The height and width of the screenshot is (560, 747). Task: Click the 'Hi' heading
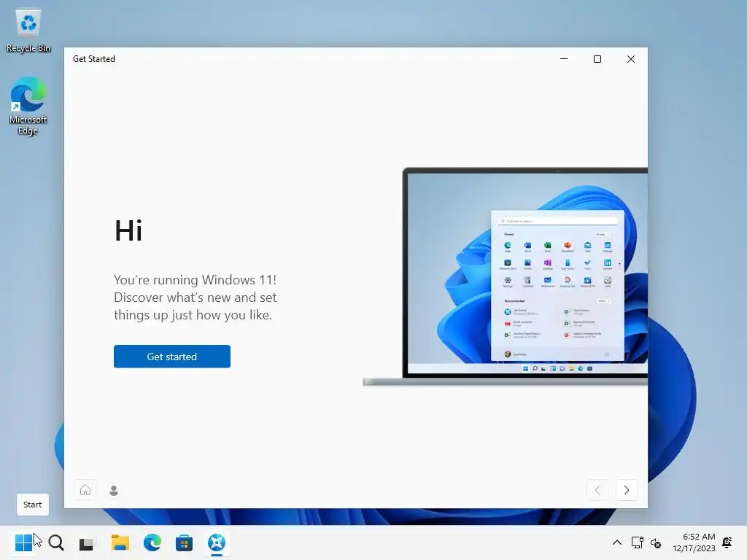128,231
